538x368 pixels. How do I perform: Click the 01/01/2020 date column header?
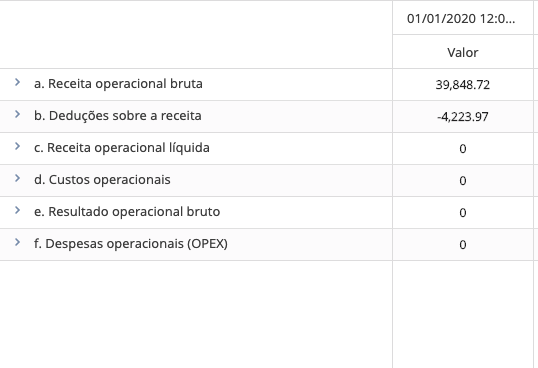pos(463,18)
